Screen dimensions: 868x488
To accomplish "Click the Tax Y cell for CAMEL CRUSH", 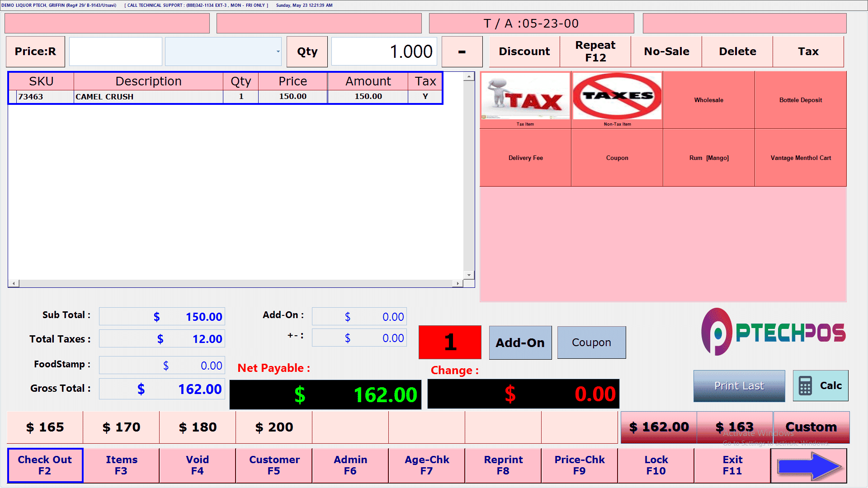I will point(425,96).
